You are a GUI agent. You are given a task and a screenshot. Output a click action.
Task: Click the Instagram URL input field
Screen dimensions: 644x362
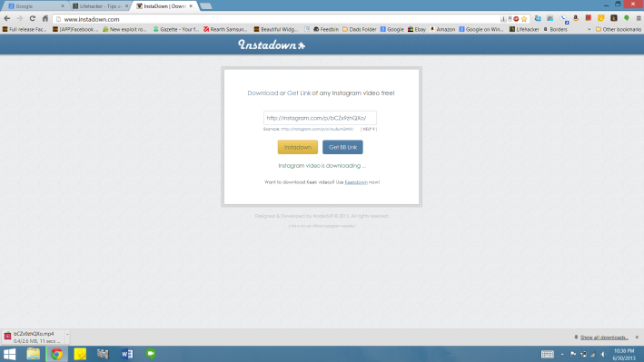click(x=320, y=118)
